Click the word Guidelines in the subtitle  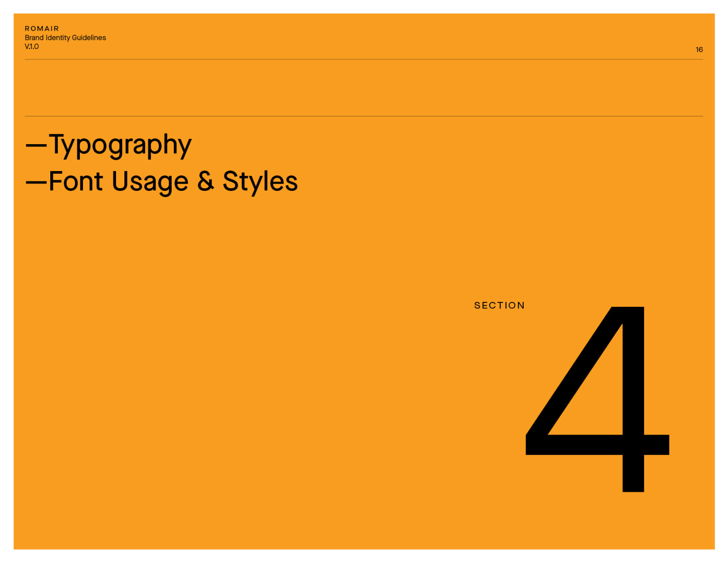(x=89, y=38)
